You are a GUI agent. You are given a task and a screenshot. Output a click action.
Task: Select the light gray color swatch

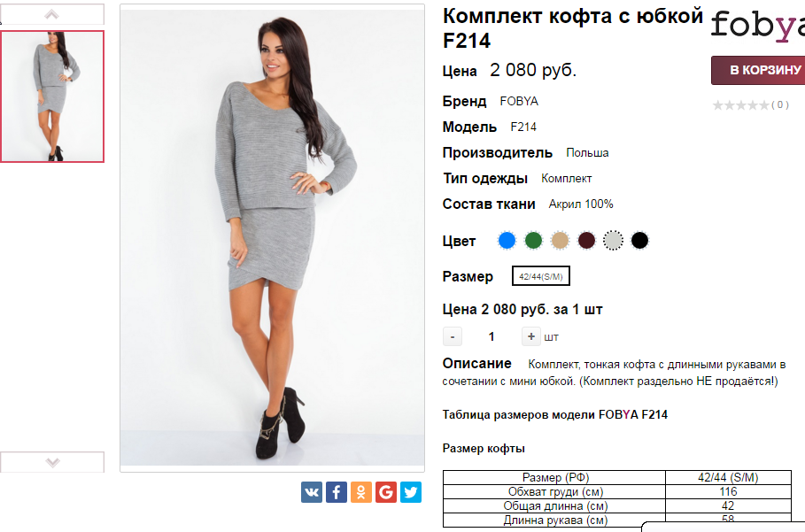613,240
